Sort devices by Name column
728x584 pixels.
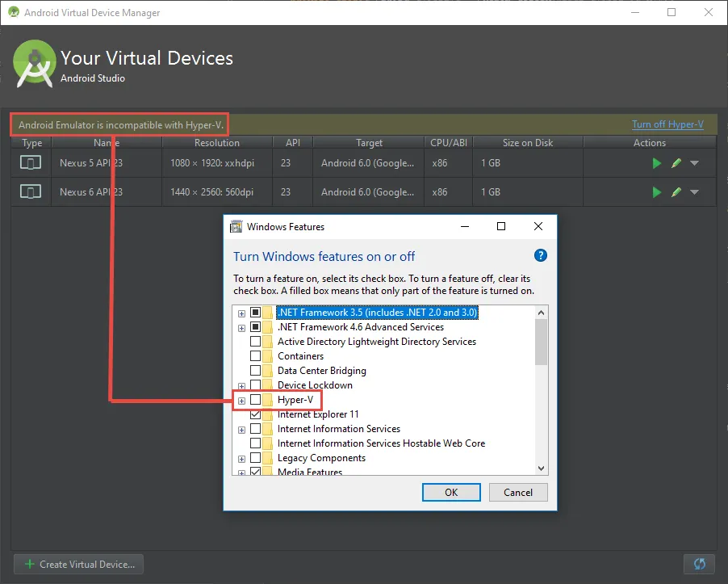pos(107,143)
